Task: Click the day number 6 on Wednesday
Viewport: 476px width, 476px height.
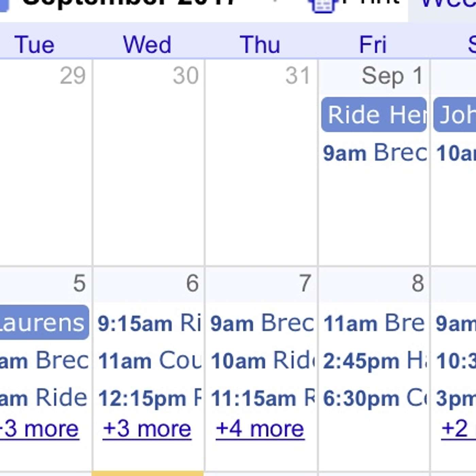Action: pos(192,283)
